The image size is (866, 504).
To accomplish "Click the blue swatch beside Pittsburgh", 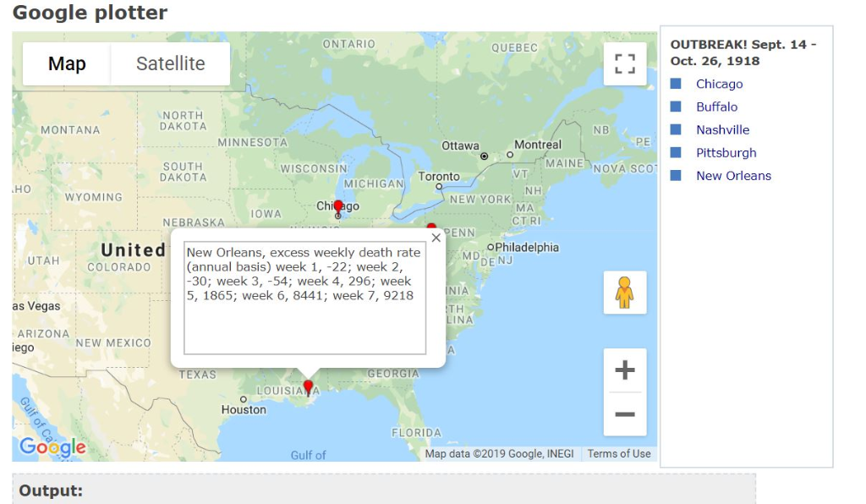I will point(676,152).
